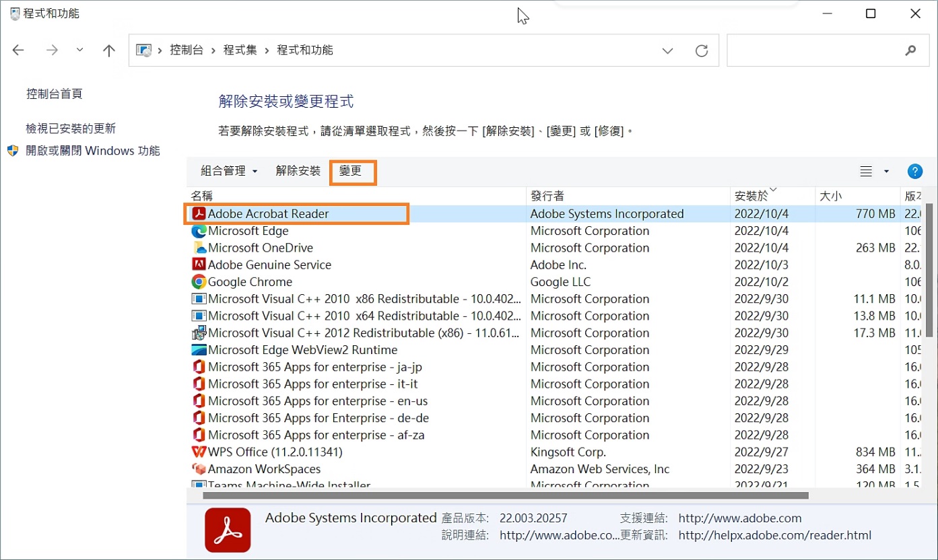938x560 pixels.
Task: Click the 364 MB size cell
Action: pos(875,469)
